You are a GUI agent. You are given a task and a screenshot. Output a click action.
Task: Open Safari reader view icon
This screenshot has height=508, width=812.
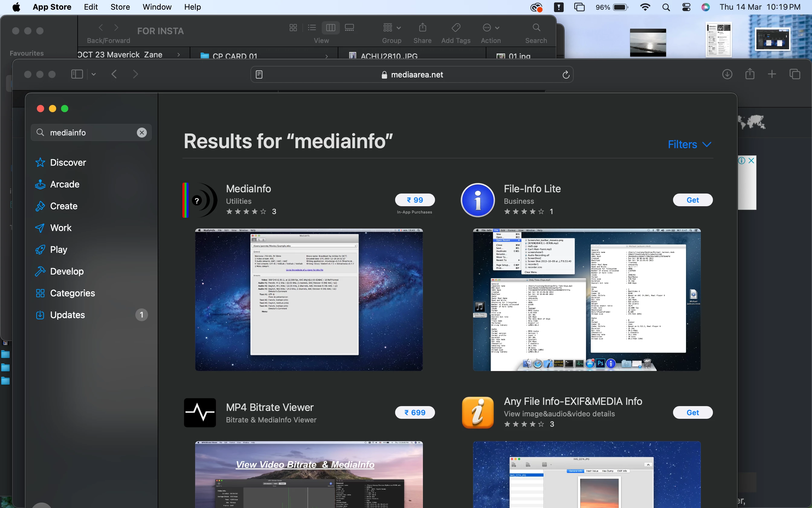point(259,75)
